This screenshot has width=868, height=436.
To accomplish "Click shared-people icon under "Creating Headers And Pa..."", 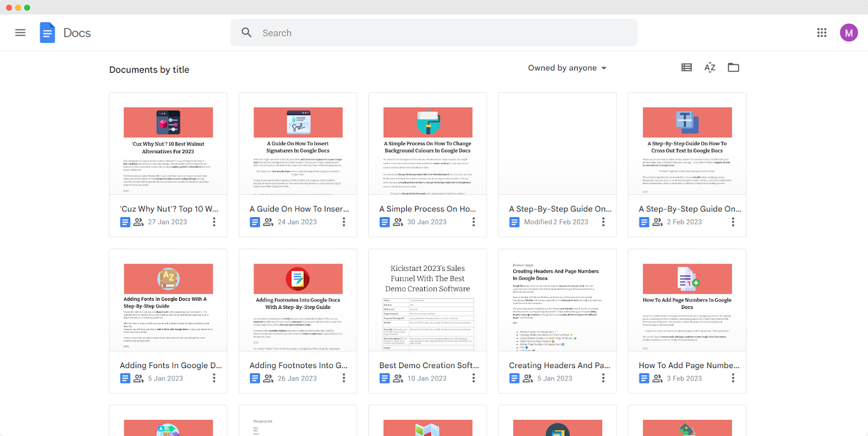I will click(528, 378).
